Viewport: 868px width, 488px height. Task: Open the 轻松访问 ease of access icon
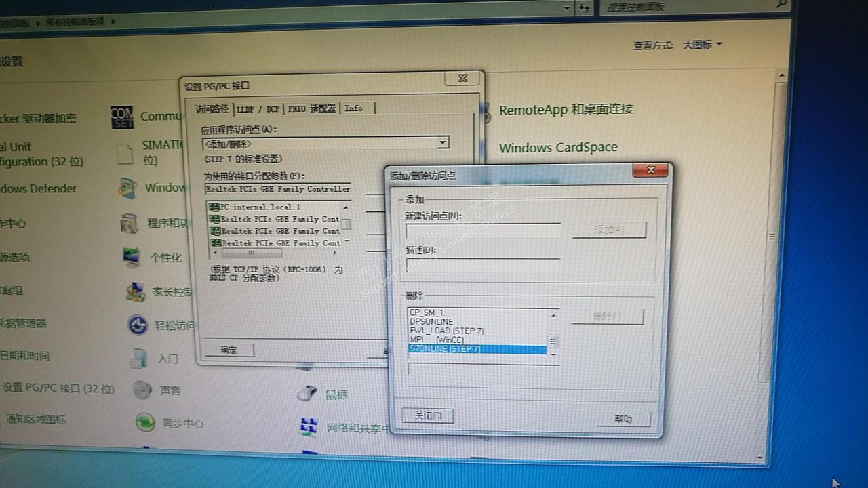(138, 325)
